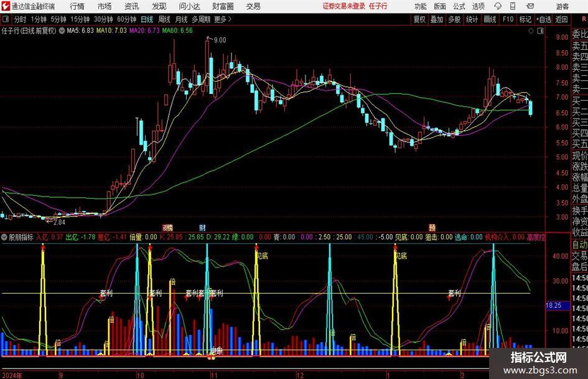Click the 9.00 high price annotation
588x379 pixels.
click(x=220, y=40)
